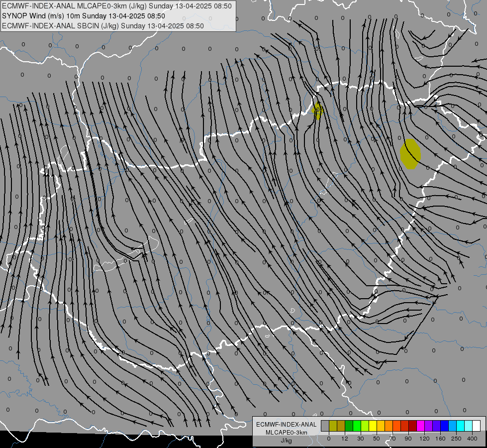Select the dark gold legend swatch before 12
The image size is (487, 448).
coord(341,426)
